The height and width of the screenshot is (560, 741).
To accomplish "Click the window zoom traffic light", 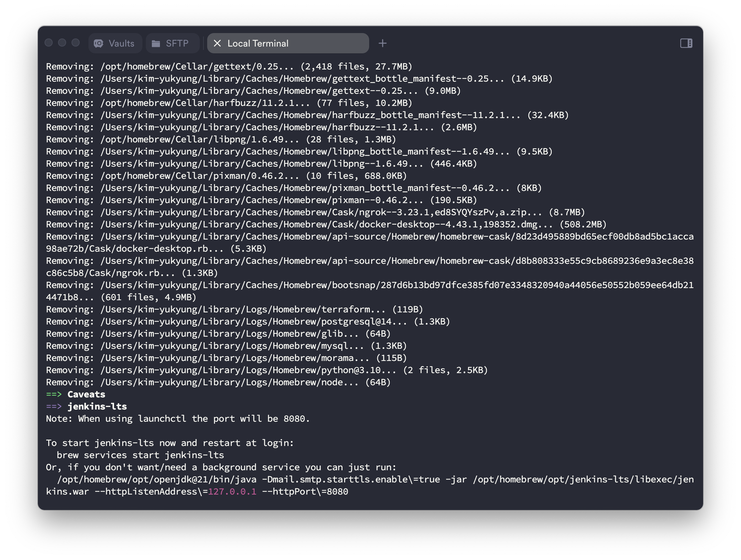I will (x=76, y=43).
